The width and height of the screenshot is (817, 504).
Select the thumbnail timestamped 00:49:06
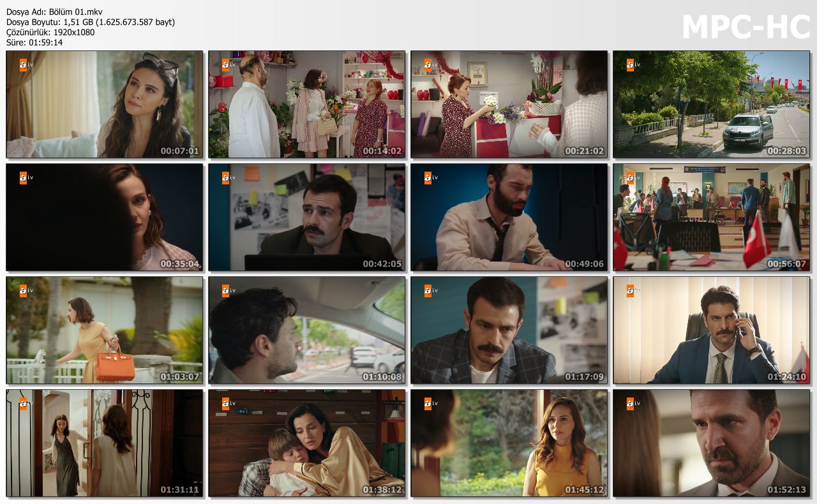click(509, 218)
